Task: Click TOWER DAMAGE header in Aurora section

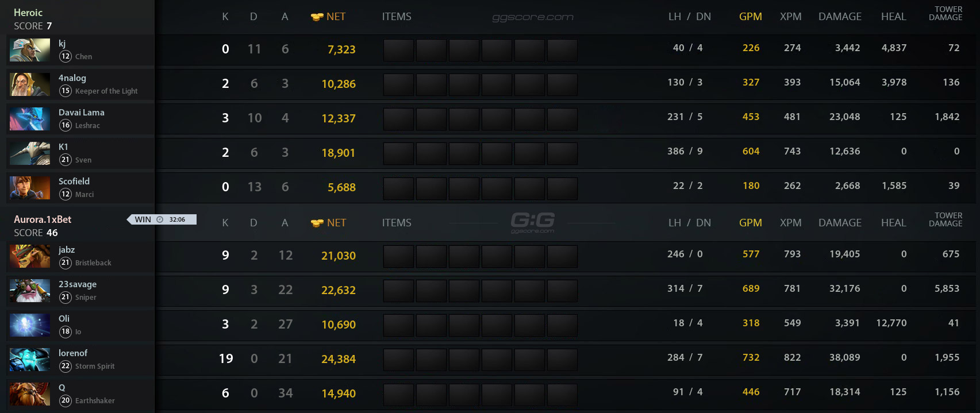Action: 946,219
